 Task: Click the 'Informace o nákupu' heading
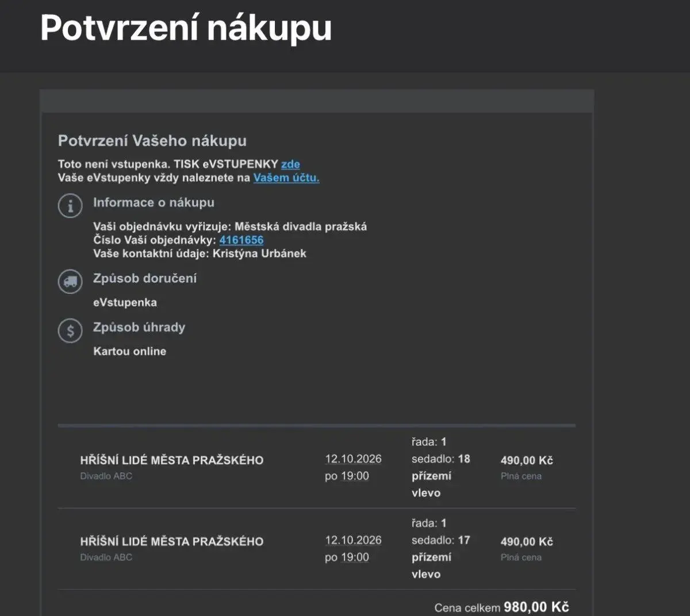[154, 202]
